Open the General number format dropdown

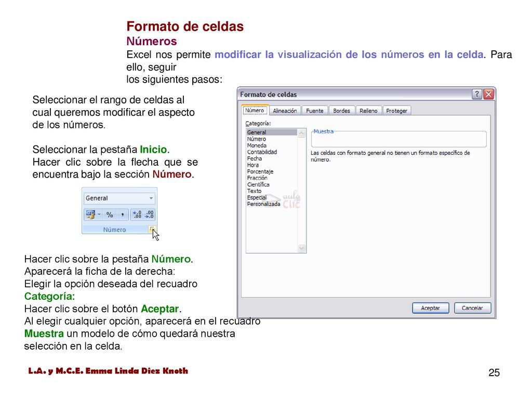(119, 198)
